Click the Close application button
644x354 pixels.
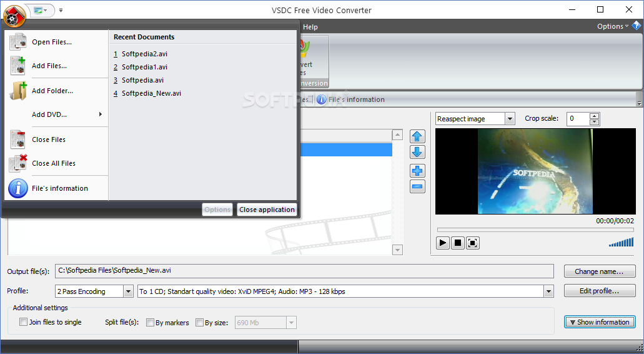tap(267, 210)
